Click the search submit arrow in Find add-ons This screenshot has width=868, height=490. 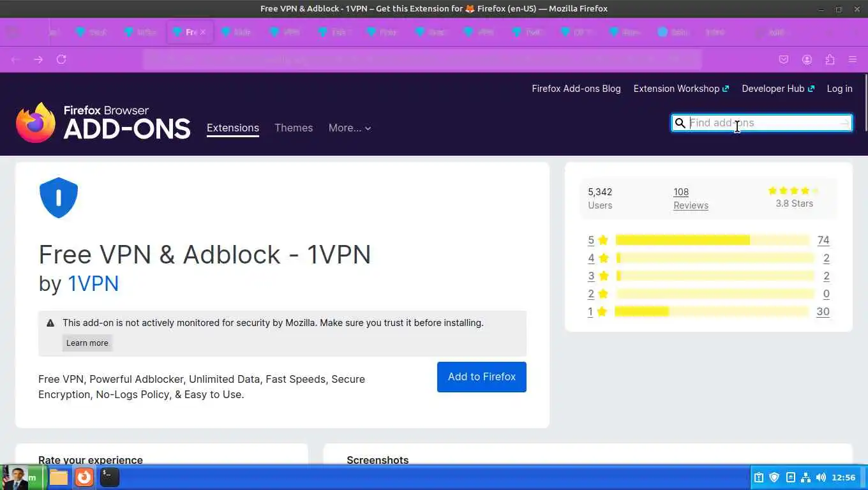click(x=844, y=123)
